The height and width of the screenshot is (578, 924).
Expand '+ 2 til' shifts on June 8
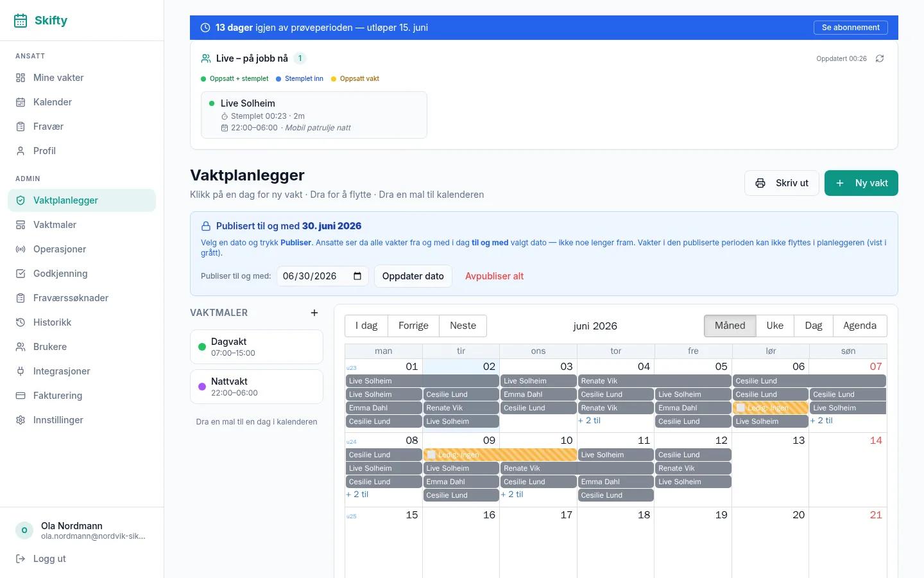point(357,495)
